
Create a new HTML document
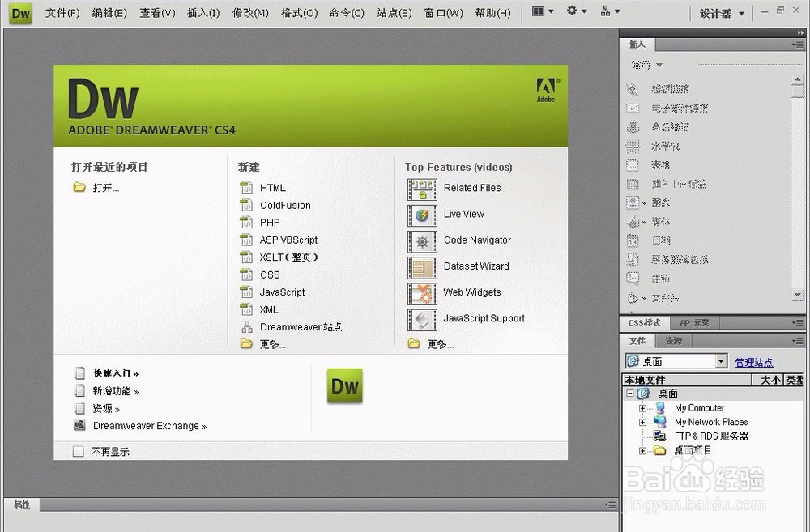pos(273,188)
